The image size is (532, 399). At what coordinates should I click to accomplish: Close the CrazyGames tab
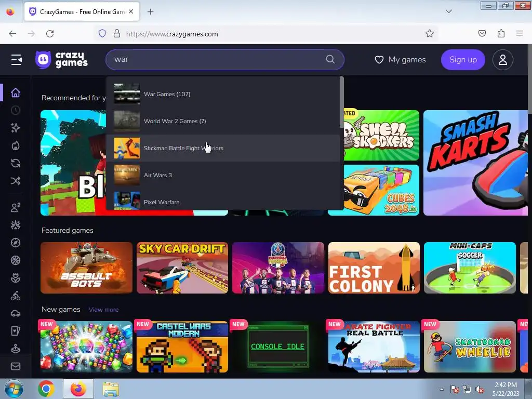[131, 11]
